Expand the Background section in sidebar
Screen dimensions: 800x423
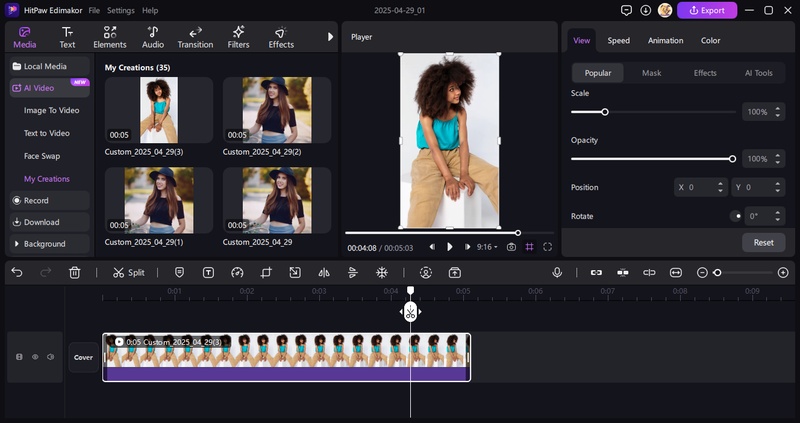click(45, 244)
